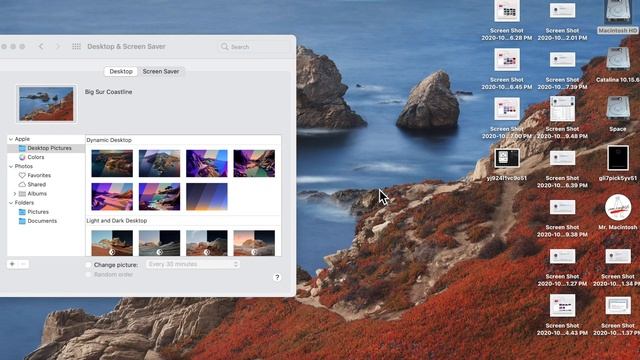Viewport: 640px width, 360px height.
Task: Collapse the Apple section in sidebar
Action: 11,139
